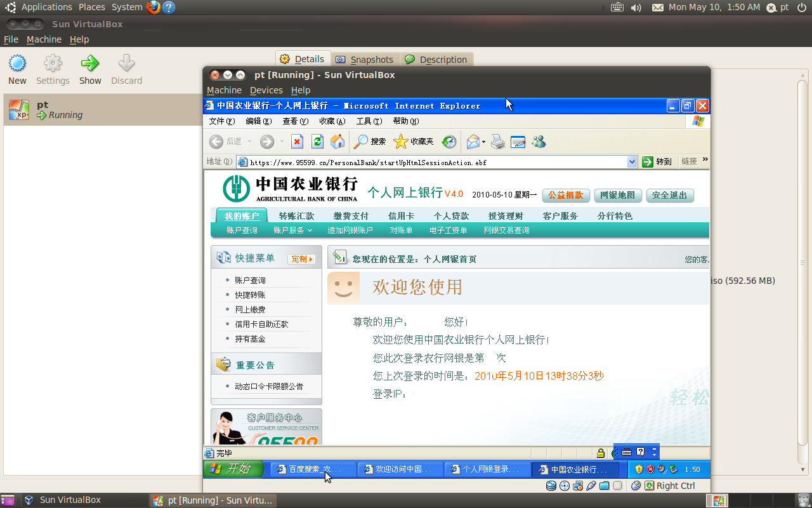
Task: Click the IE Forward arrow icon
Action: (267, 142)
